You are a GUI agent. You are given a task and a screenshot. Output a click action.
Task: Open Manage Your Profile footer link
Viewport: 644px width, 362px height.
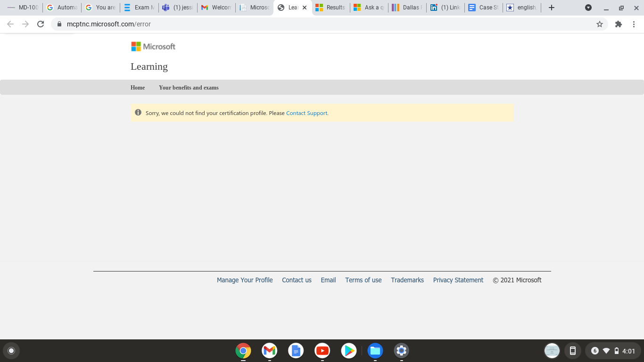[x=245, y=280]
